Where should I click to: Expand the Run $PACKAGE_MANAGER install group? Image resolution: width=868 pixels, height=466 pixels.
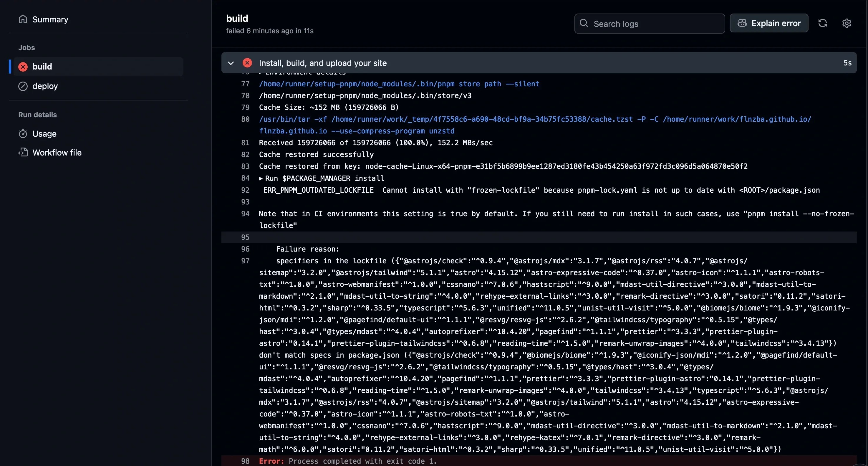pyautogui.click(x=261, y=179)
